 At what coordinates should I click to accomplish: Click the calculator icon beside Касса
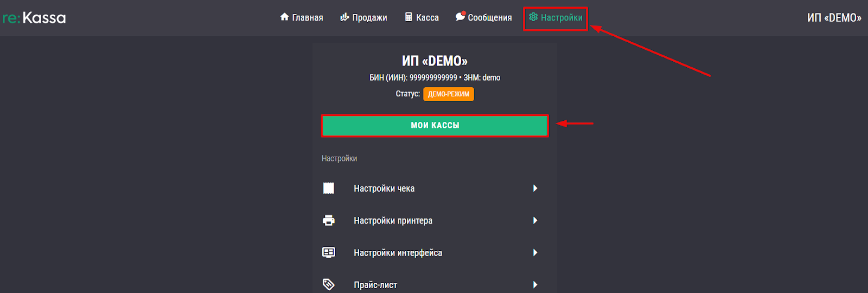click(409, 17)
